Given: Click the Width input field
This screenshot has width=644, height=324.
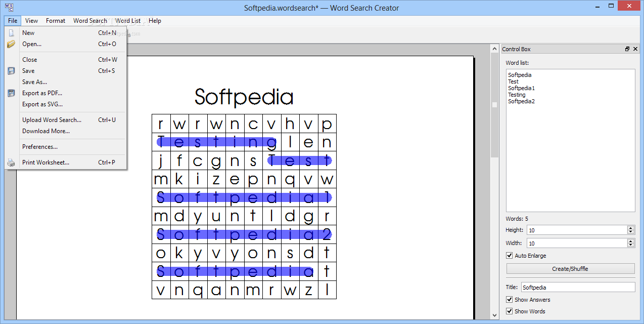Looking at the screenshot, I should click(577, 243).
